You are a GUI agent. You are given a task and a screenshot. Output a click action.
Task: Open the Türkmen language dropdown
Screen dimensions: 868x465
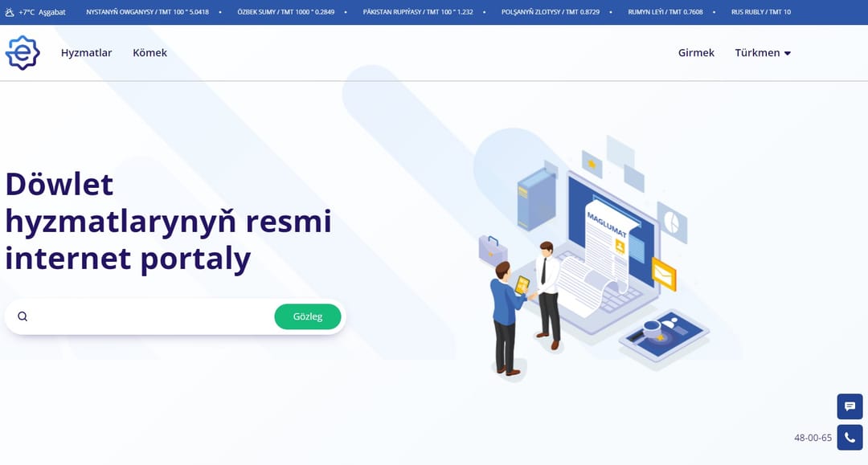click(756, 52)
